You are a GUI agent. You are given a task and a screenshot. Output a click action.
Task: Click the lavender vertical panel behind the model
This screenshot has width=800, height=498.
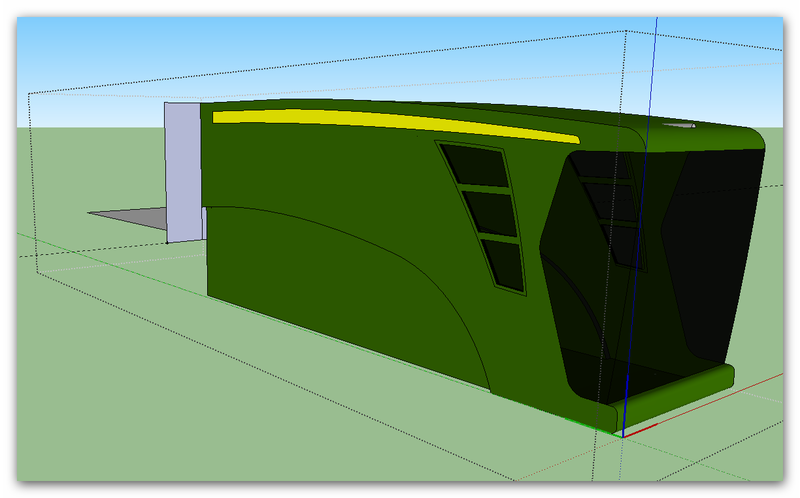[x=183, y=172]
